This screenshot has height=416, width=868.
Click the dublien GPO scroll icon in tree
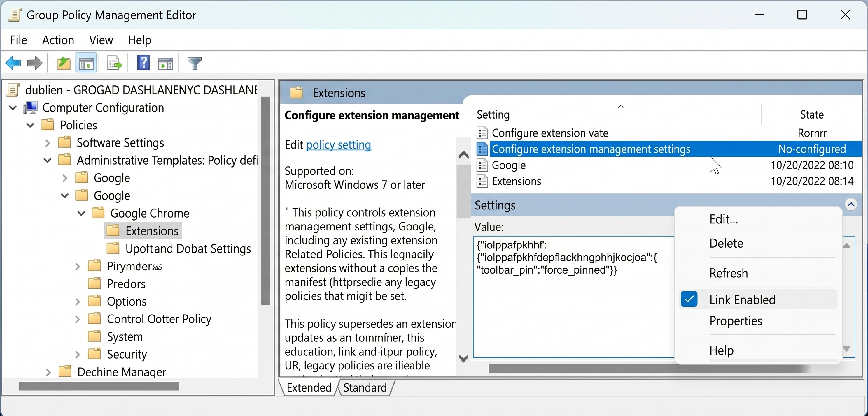pos(13,90)
